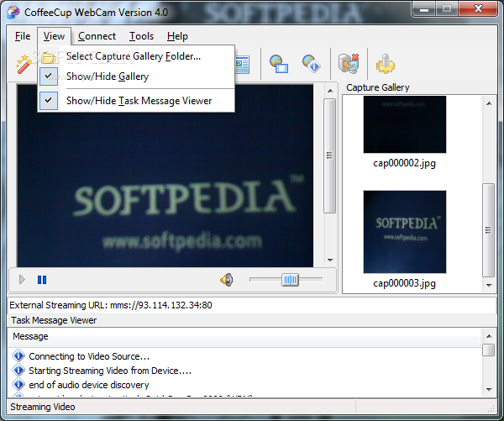Click the page layout toolbar icon
The image size is (504, 421).
click(243, 65)
